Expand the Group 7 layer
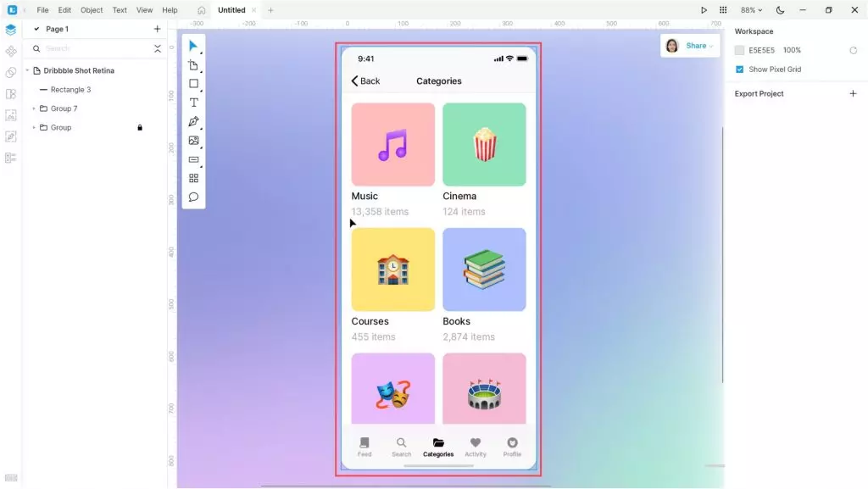The image size is (868, 489). (x=34, y=108)
